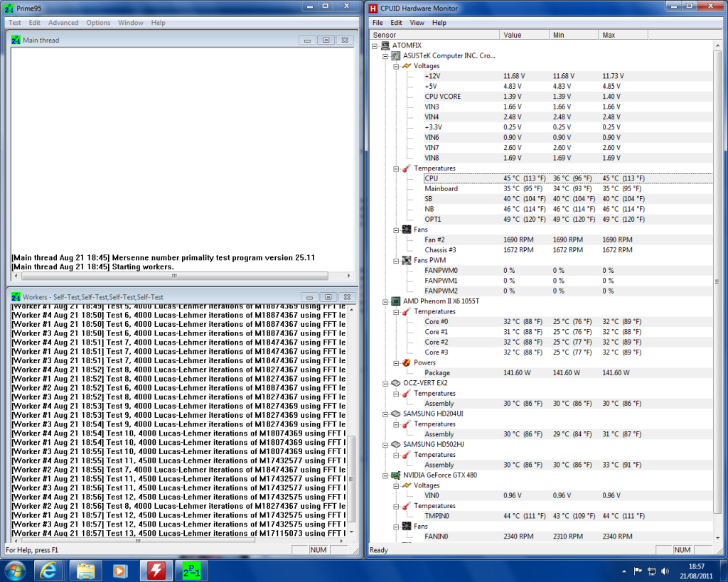Select the NVIDIA GeForce GTX 480 card icon
Image resolution: width=728 pixels, height=582 pixels.
click(396, 475)
